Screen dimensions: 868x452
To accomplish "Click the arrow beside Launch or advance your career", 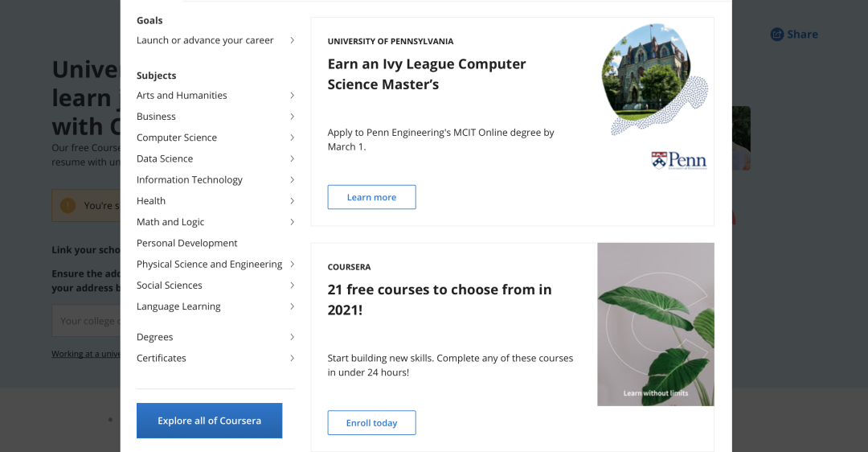I will coord(293,40).
